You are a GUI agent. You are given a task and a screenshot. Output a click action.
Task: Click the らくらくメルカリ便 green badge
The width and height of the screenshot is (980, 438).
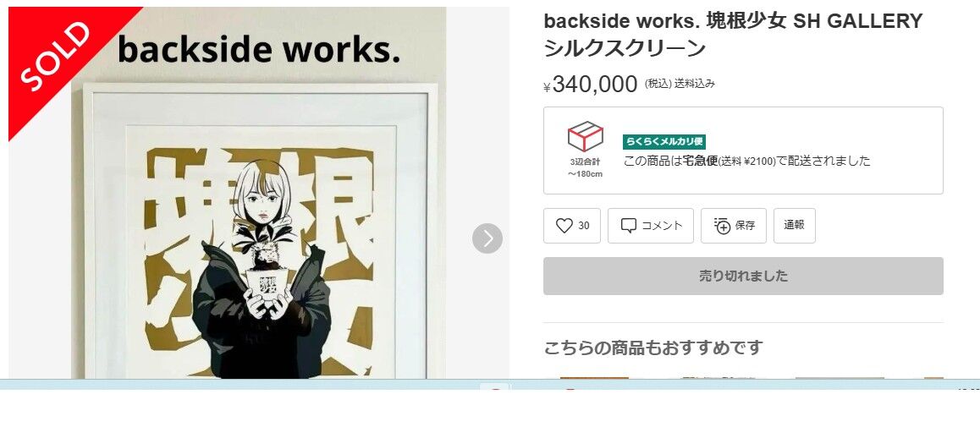coord(663,142)
